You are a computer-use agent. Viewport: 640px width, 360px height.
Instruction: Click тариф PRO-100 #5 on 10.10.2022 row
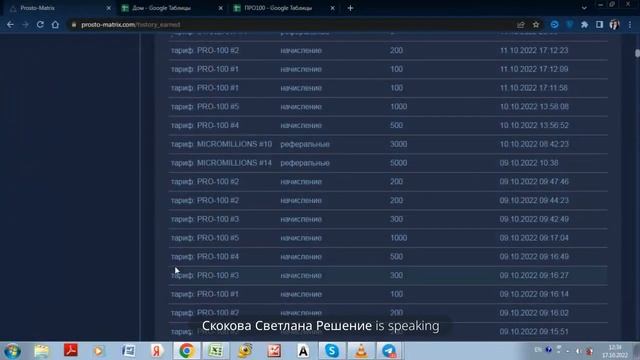point(205,107)
